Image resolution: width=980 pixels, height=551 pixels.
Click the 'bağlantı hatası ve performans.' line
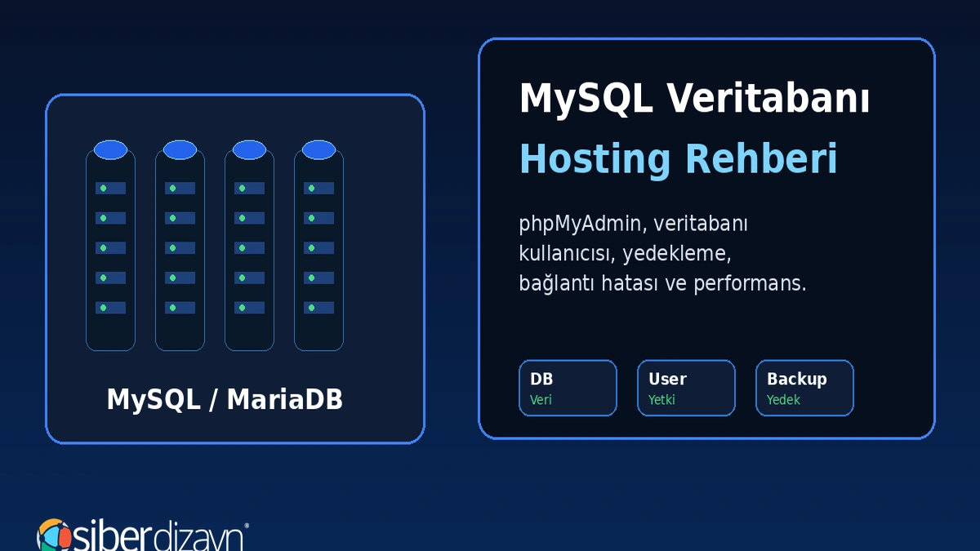click(x=662, y=284)
